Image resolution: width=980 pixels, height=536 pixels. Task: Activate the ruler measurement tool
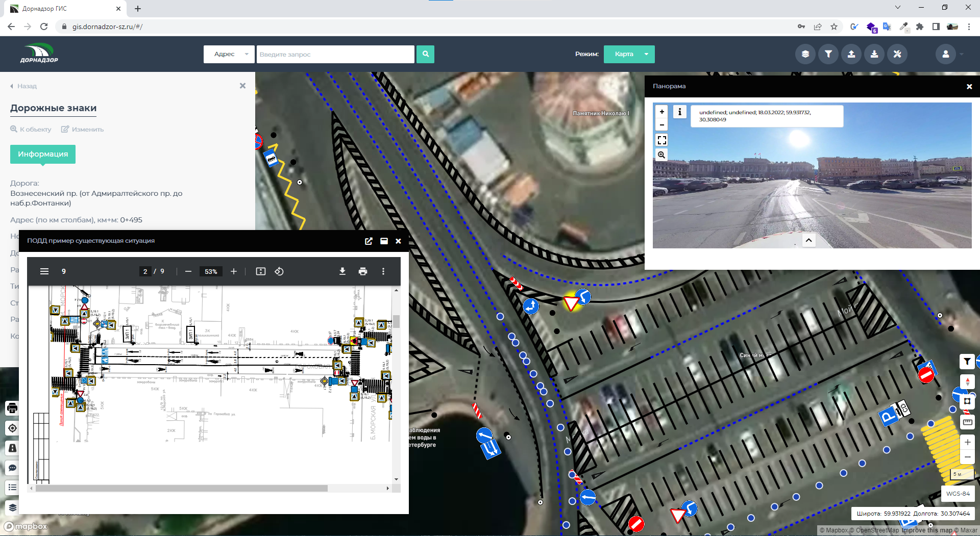[967, 422]
